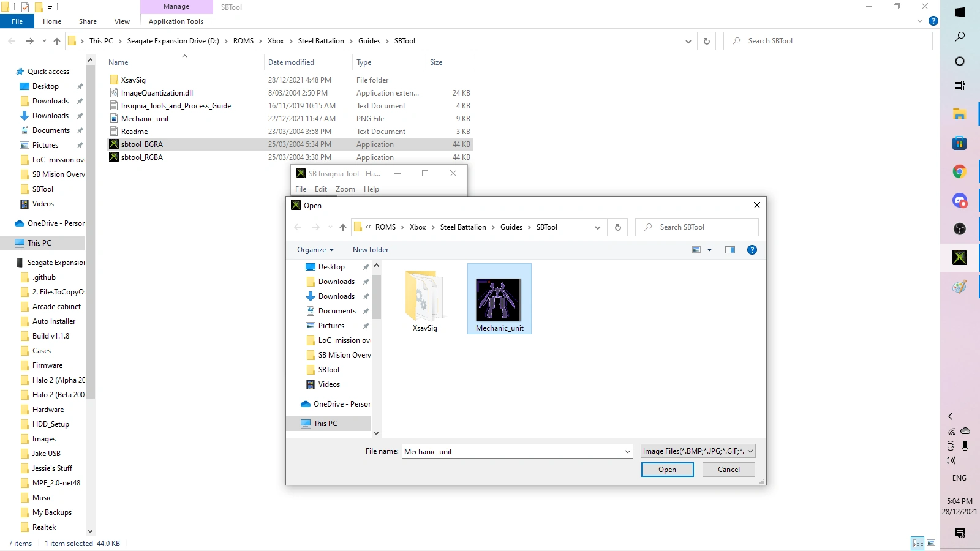Open the view options dropdown arrow in Open dialog
This screenshot has height=551, width=980.
pyautogui.click(x=710, y=250)
